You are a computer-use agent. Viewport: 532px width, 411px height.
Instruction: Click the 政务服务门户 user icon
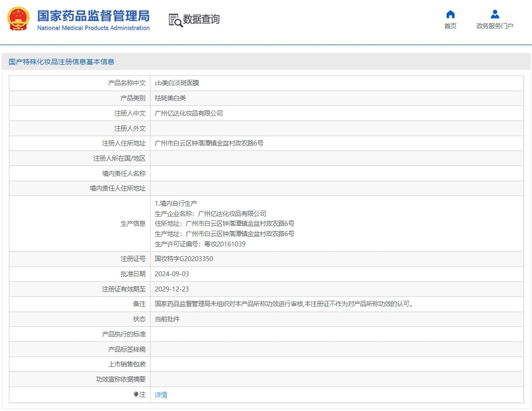(x=495, y=14)
